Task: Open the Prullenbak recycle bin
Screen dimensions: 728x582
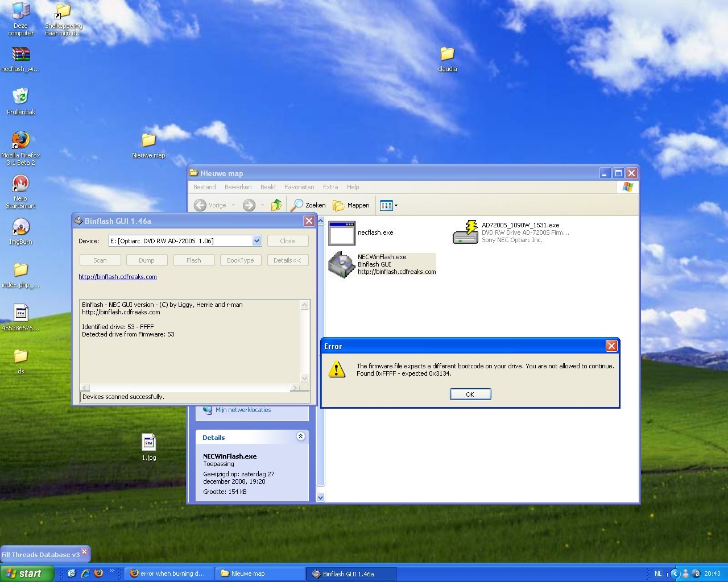Action: (x=20, y=101)
